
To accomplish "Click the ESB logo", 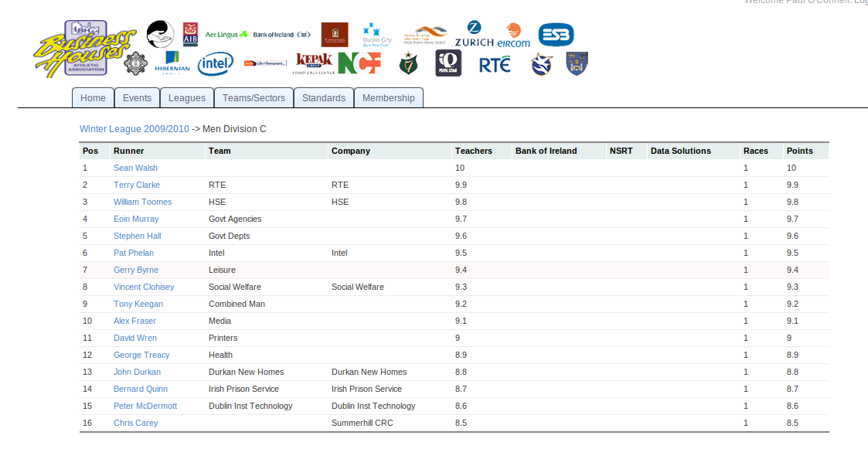I will tap(556, 34).
